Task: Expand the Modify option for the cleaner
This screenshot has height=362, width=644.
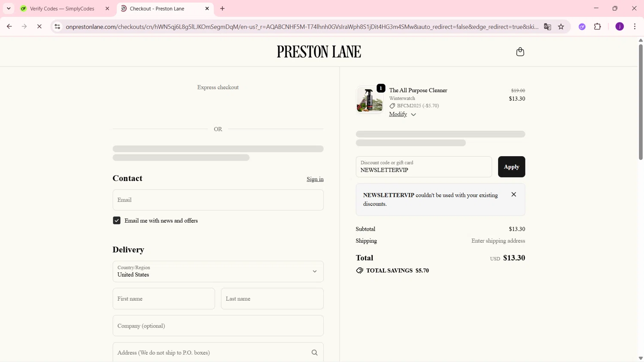Action: 403,114
